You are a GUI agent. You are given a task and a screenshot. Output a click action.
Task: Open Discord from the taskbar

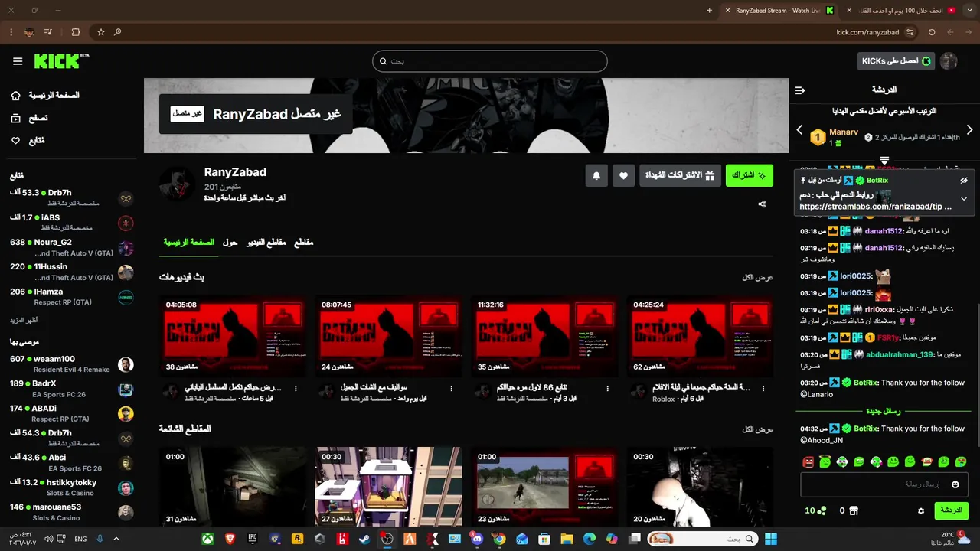click(x=476, y=539)
